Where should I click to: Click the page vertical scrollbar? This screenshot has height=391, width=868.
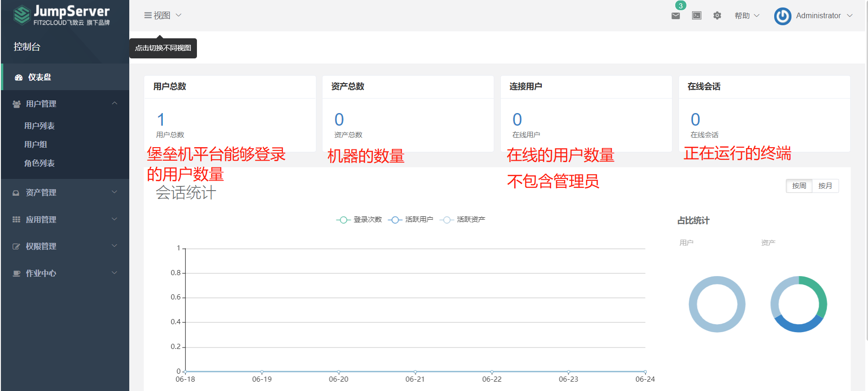(866, 171)
